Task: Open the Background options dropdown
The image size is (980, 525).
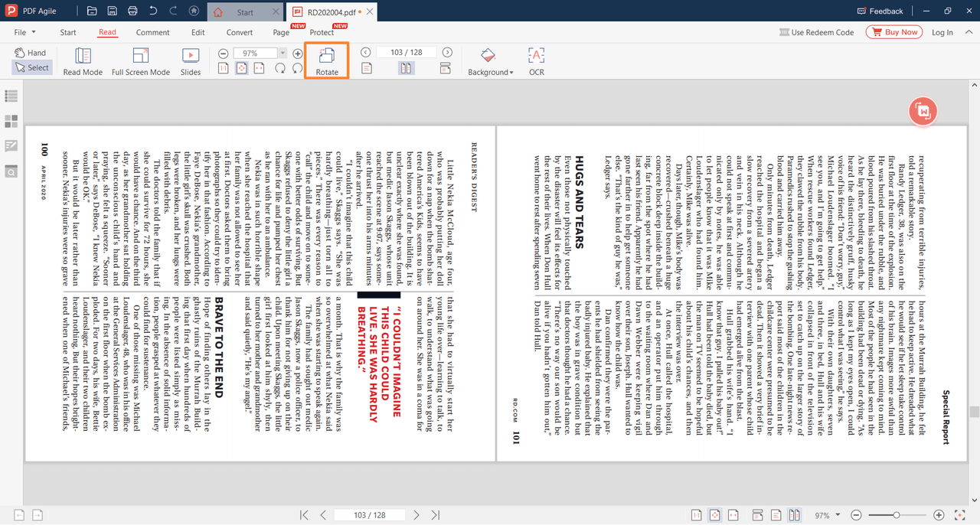Action: tap(488, 60)
